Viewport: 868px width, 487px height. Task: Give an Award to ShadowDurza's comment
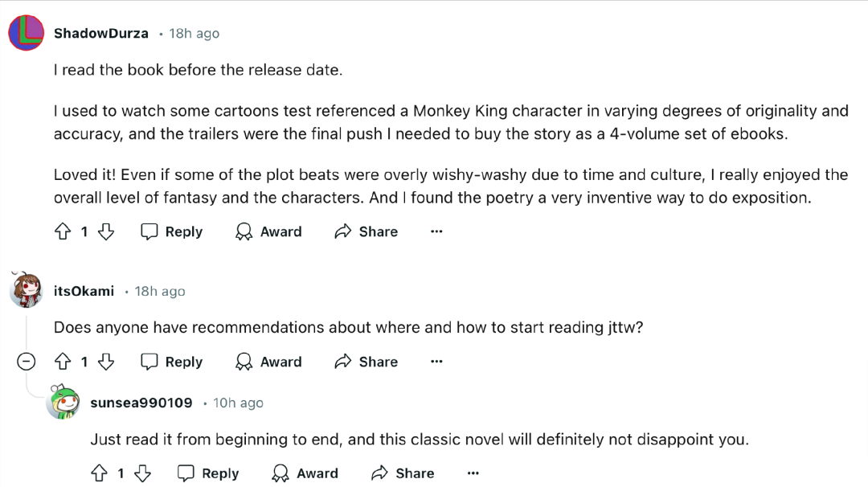pos(268,231)
